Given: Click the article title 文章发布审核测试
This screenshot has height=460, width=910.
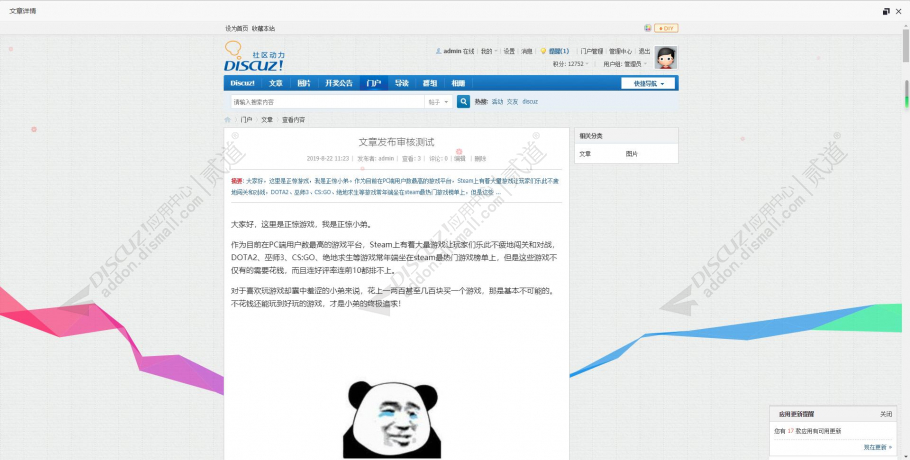Looking at the screenshot, I should (396, 142).
